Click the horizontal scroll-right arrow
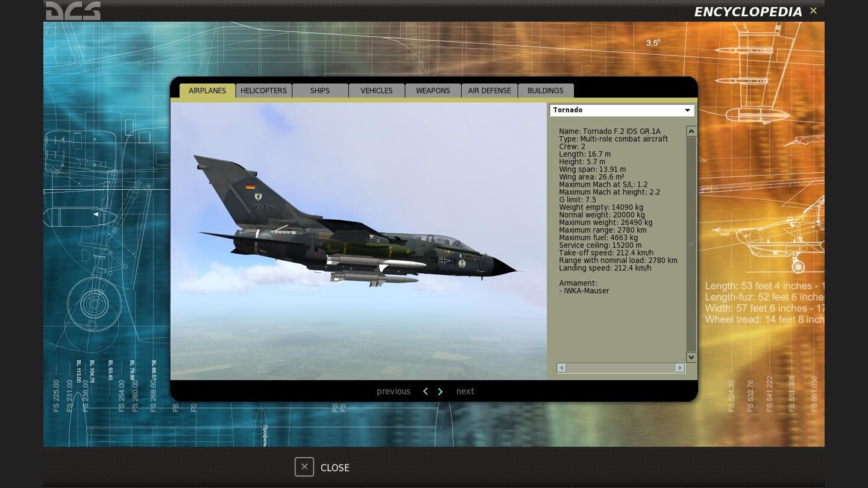Screen dimensions: 868x488 [680, 368]
